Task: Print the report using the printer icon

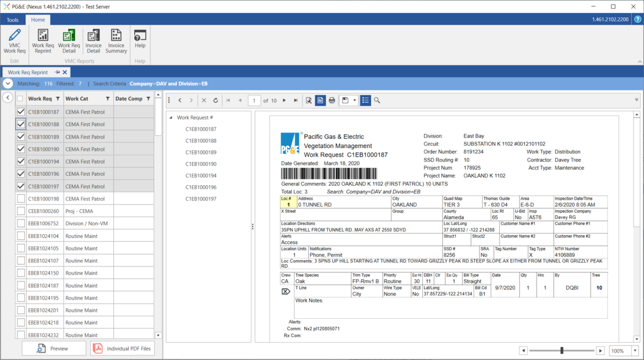Action: 332,100
